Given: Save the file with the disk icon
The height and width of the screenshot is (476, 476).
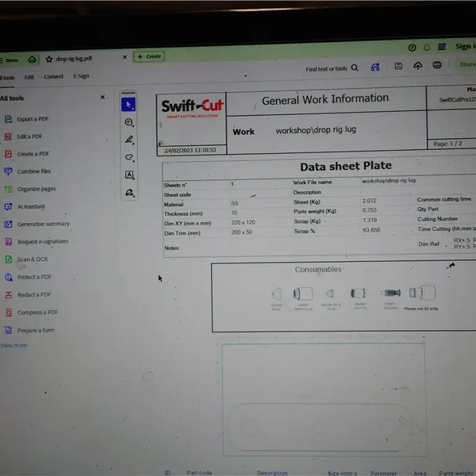Looking at the screenshot, I should pos(398,66).
